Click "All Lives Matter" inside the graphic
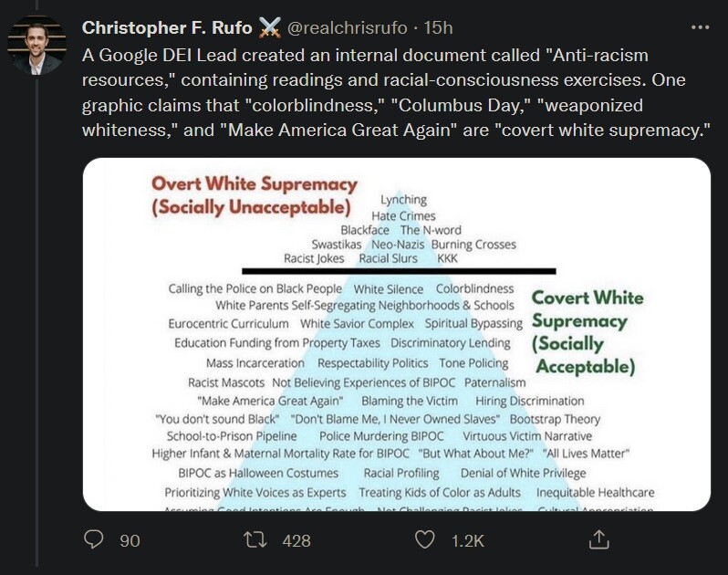The height and width of the screenshot is (575, 728). click(x=586, y=454)
